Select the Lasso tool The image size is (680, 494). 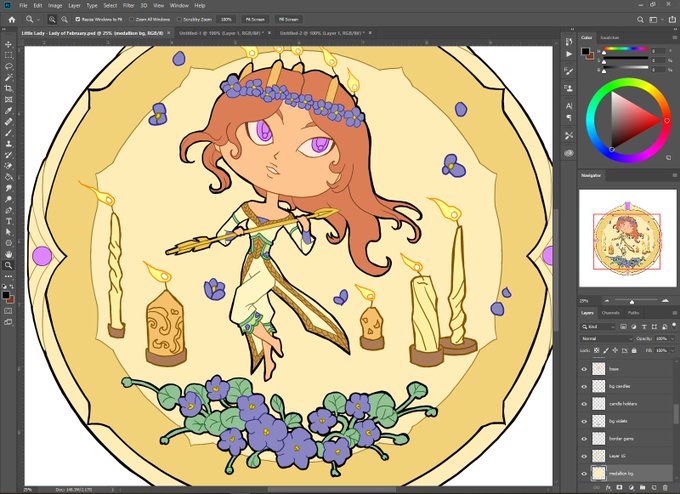[8, 66]
